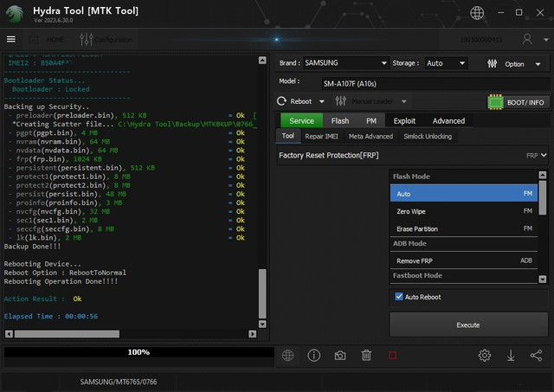Viewport: 554px width, 392px height.
Task: Click the globe language icon in title bar
Action: 477,13
